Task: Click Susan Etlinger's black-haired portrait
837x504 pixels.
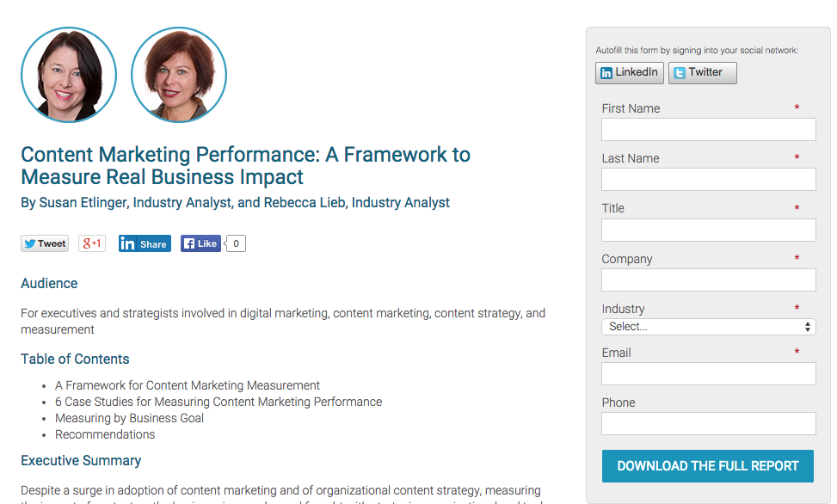Action: (x=68, y=75)
